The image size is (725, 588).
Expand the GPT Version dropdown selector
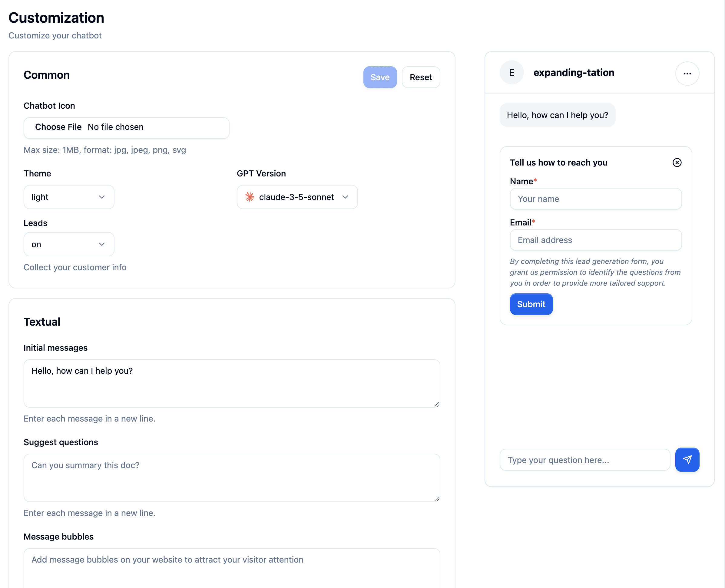tap(296, 197)
